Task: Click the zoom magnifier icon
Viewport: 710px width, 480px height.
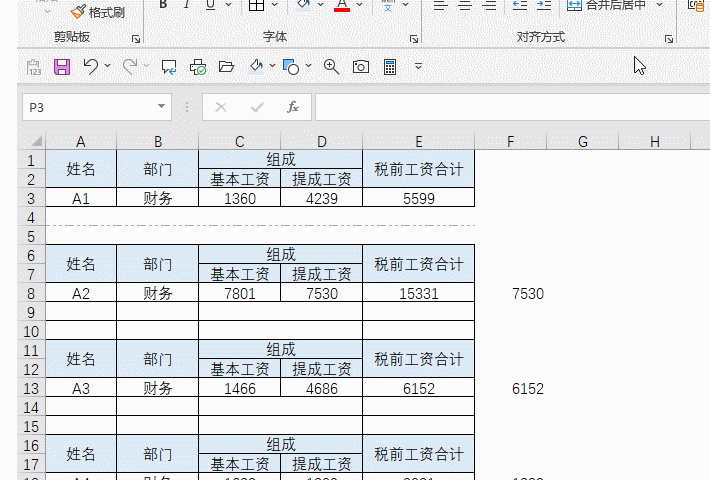Action: click(x=331, y=67)
